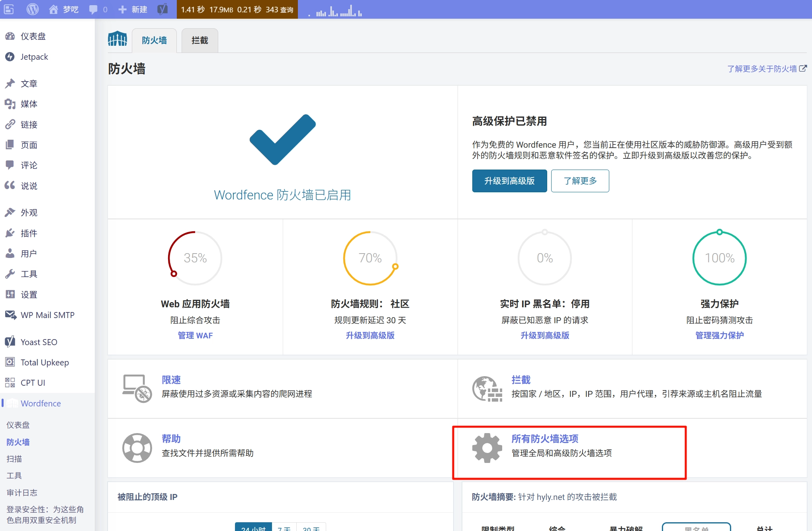Click 外观 appearance brush icon

(x=10, y=213)
